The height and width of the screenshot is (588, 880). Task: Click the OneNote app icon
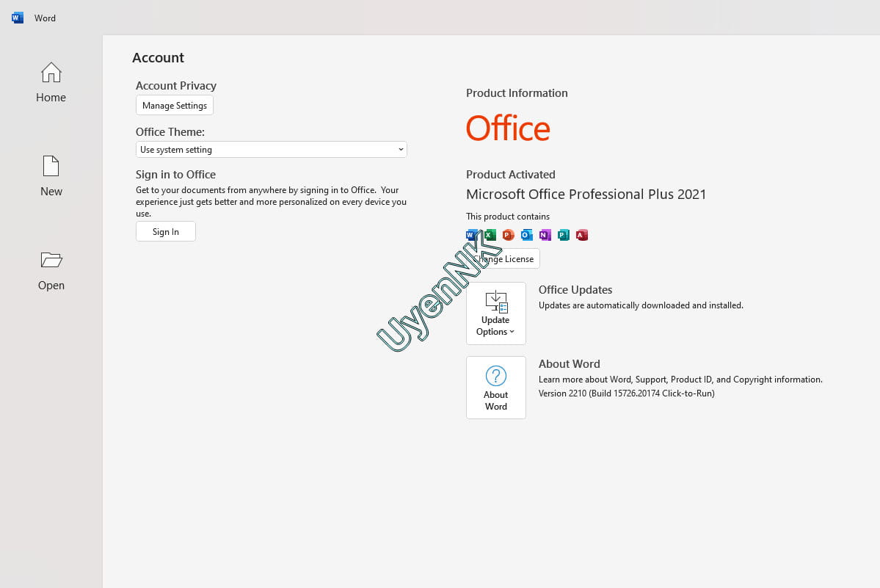click(x=545, y=235)
